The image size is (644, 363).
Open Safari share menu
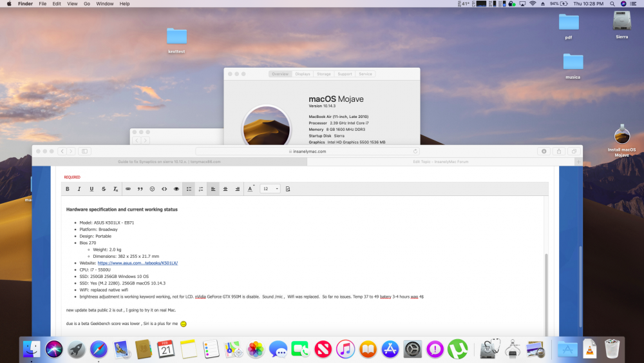coord(559,152)
